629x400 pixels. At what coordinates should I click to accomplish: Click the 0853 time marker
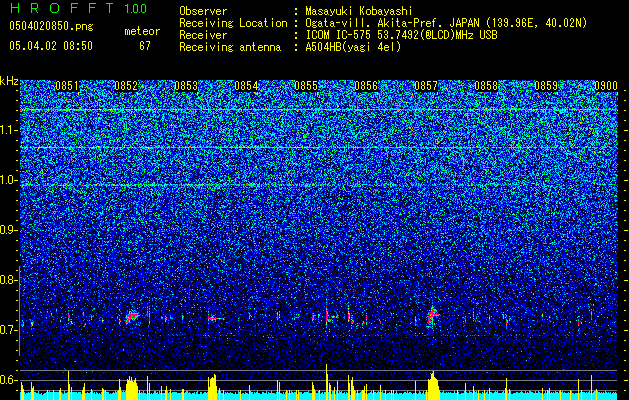click(186, 86)
